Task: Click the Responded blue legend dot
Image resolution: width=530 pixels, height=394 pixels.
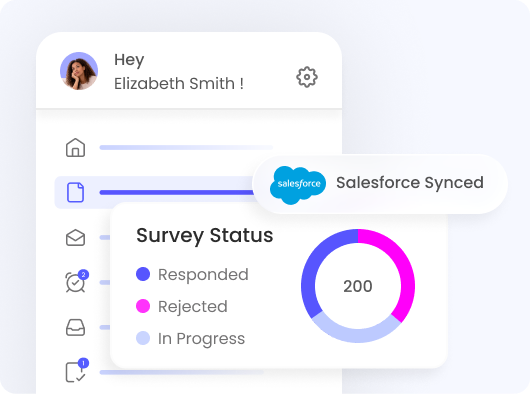Action: pos(143,274)
